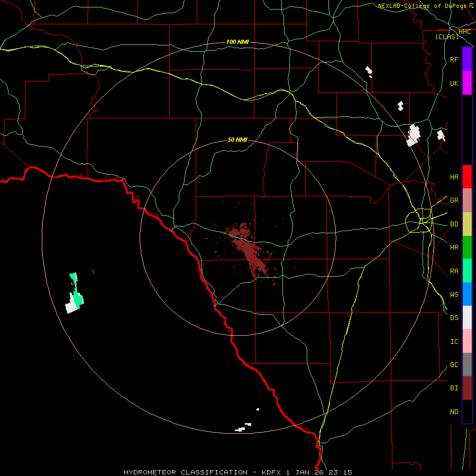Click the ND black legend block
The image size is (476, 476).
(x=467, y=411)
